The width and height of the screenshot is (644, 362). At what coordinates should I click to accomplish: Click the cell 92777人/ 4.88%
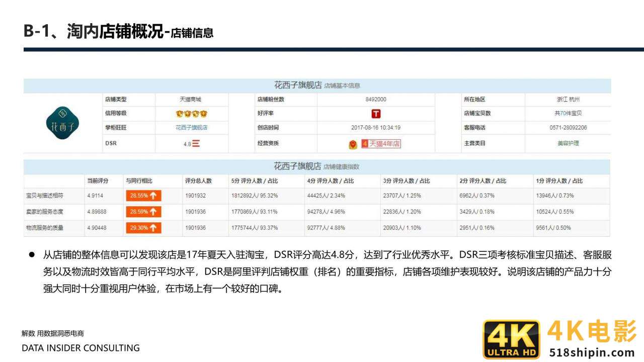pos(326,228)
